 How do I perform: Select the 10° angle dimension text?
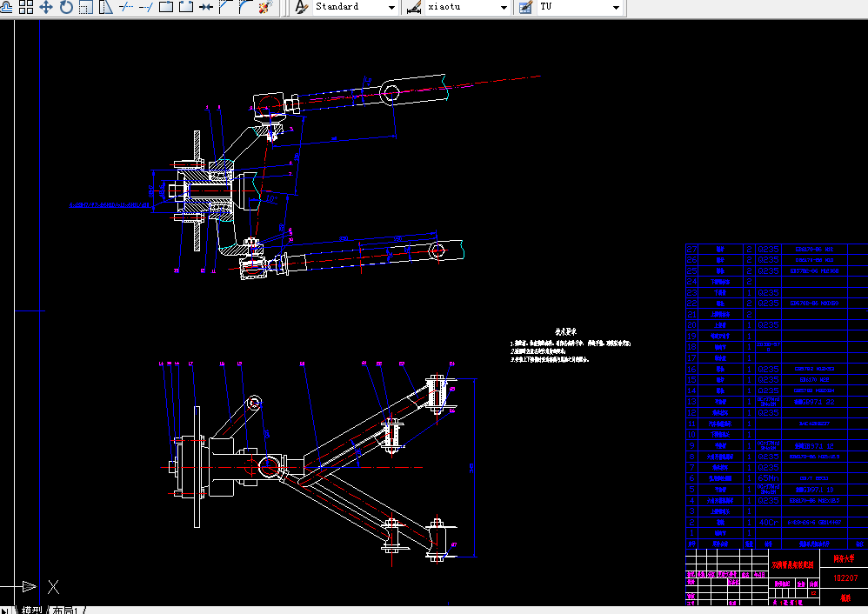271,197
